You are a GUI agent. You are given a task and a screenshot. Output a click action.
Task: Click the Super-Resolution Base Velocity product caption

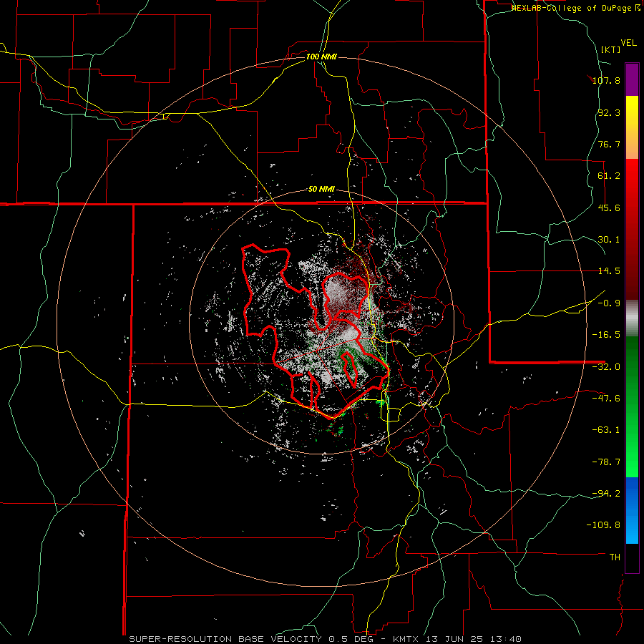pos(326,639)
